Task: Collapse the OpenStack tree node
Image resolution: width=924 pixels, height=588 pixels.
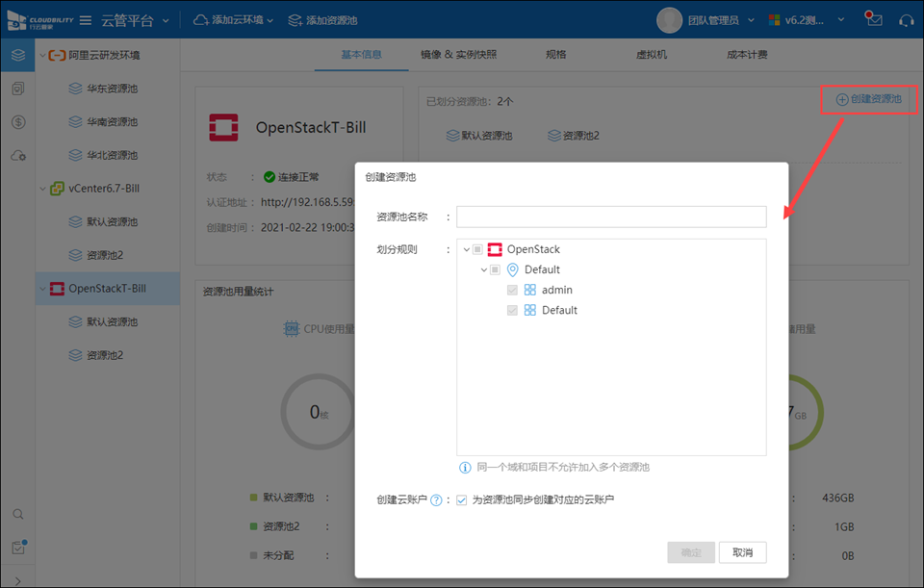Action: tap(466, 250)
